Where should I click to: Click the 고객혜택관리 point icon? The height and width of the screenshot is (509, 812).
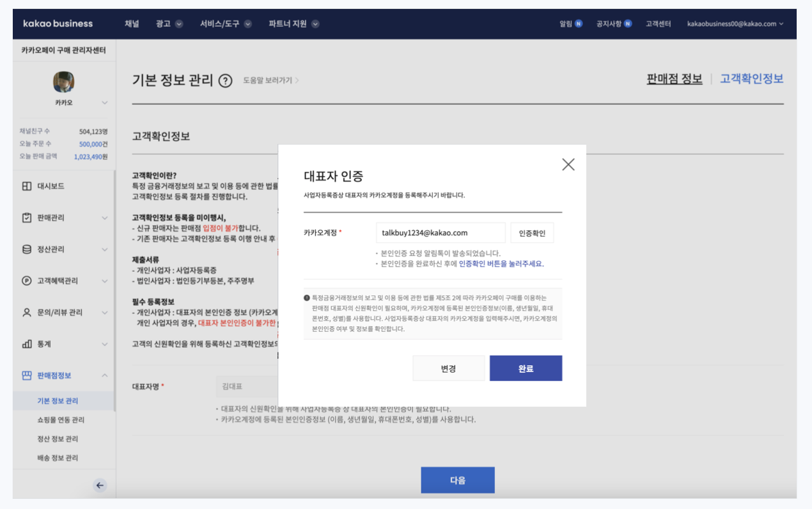pos(26,281)
